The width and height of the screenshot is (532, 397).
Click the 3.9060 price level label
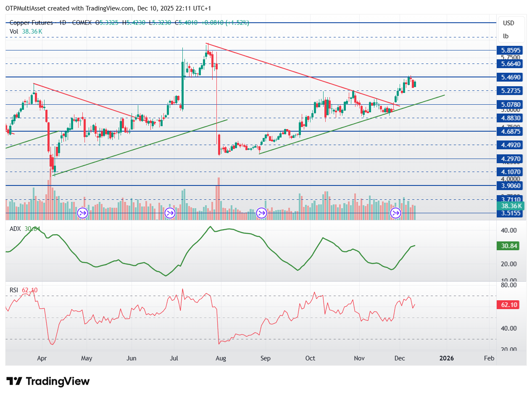(511, 185)
